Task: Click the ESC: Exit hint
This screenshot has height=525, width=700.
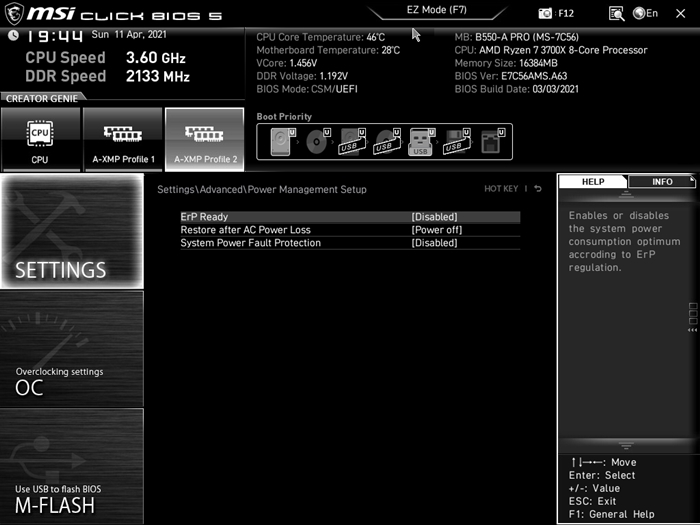Action: pyautogui.click(x=592, y=501)
